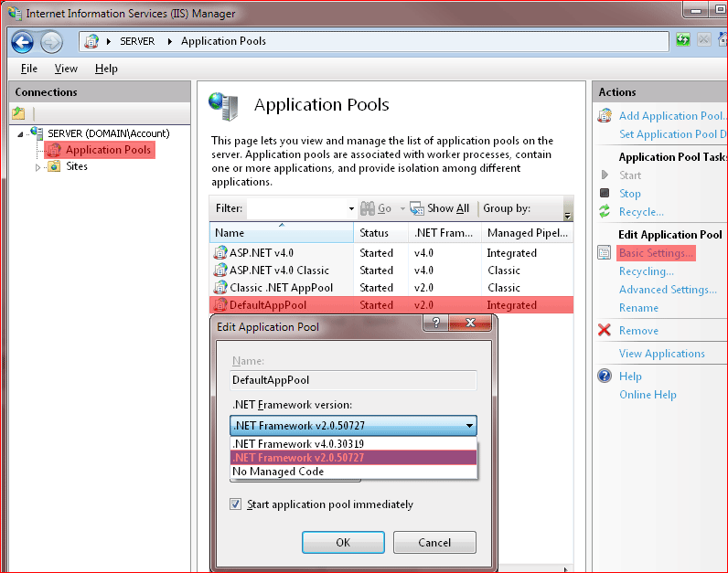Click the green refresh icon in address bar
This screenshot has width=728, height=573.
(683, 40)
